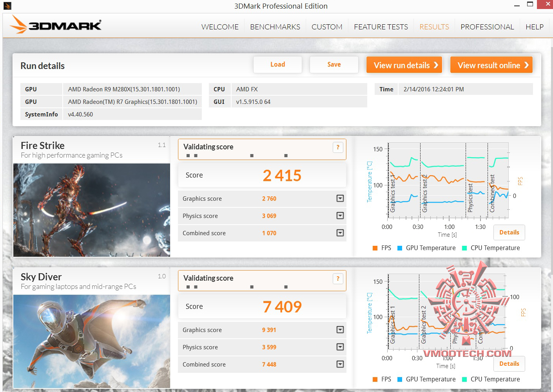Click the Fire Strike physics score 3 069

coord(269,216)
